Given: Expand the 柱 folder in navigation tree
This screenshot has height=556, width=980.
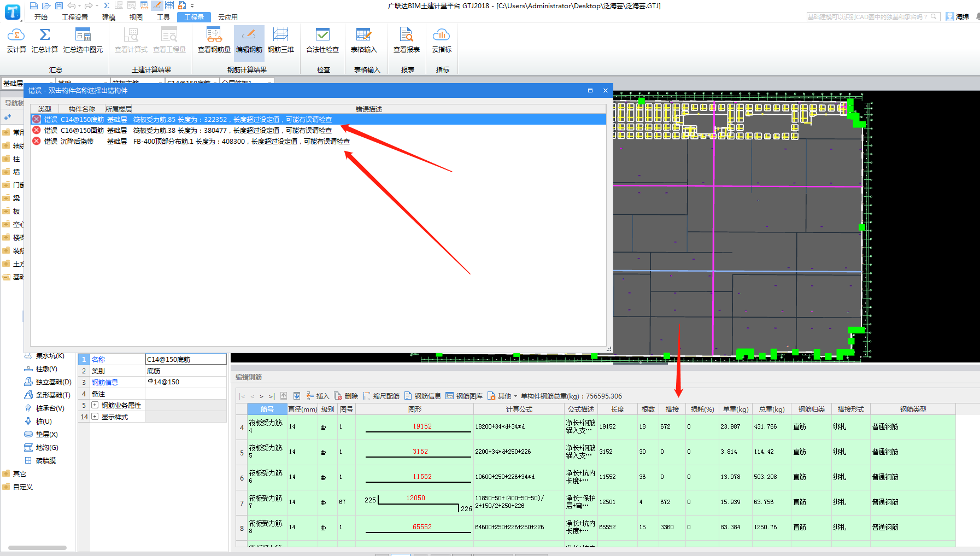Looking at the screenshot, I should tap(6, 159).
